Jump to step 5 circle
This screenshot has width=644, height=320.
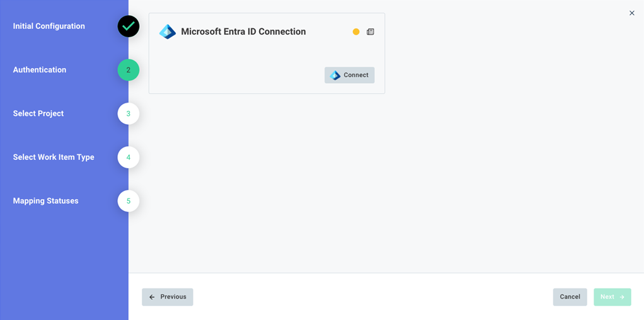(x=129, y=202)
